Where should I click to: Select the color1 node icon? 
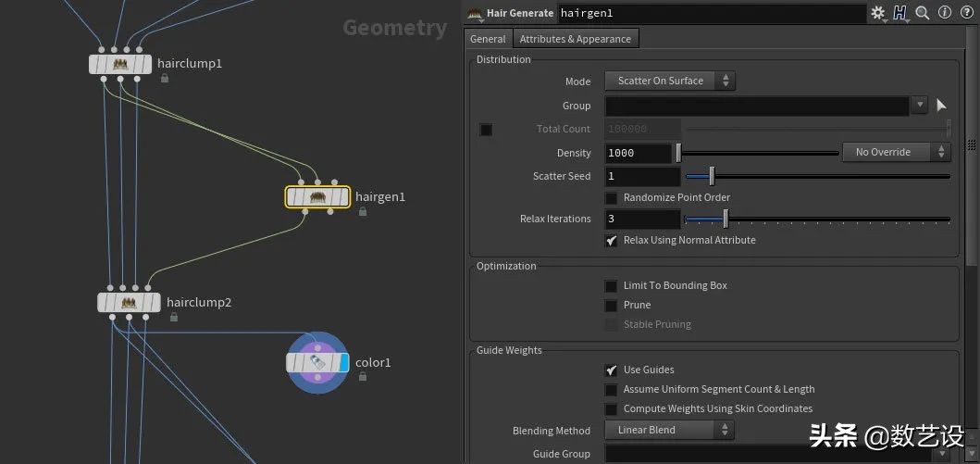click(x=317, y=362)
